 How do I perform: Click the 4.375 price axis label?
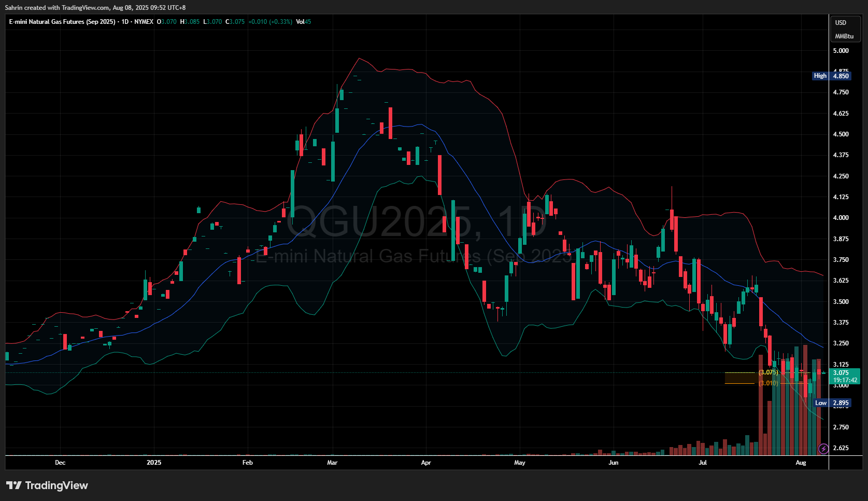click(x=841, y=155)
